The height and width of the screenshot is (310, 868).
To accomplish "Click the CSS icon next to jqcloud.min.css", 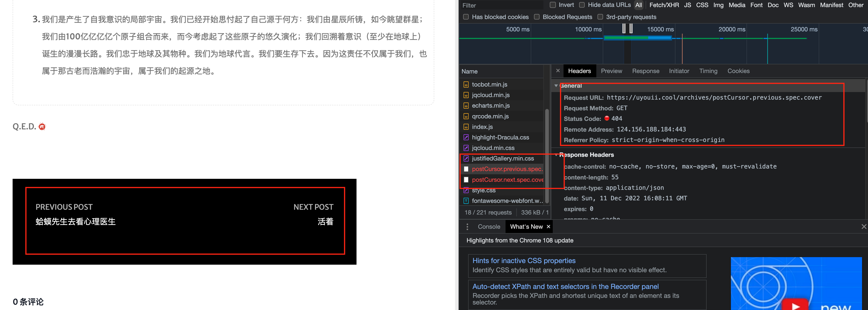I will [x=466, y=148].
